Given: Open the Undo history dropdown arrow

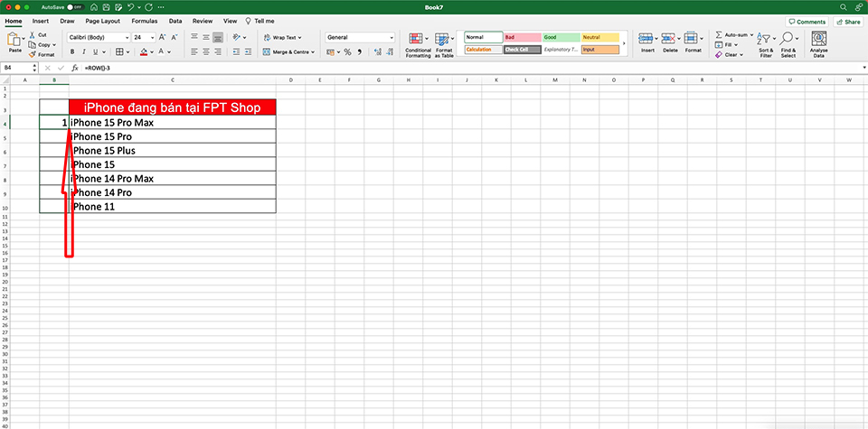Looking at the screenshot, I should [x=138, y=7].
